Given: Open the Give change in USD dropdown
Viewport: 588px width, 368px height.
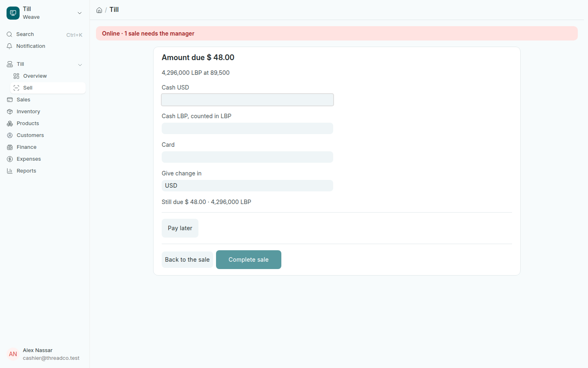Looking at the screenshot, I should point(247,186).
